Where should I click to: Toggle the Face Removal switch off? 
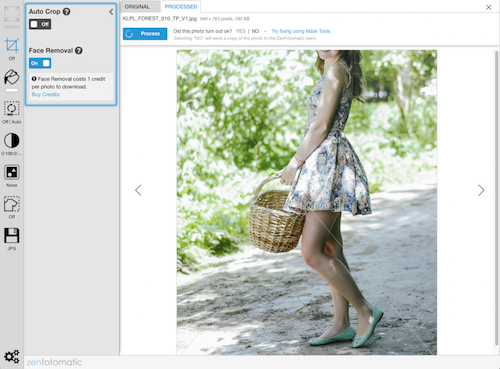[40, 63]
